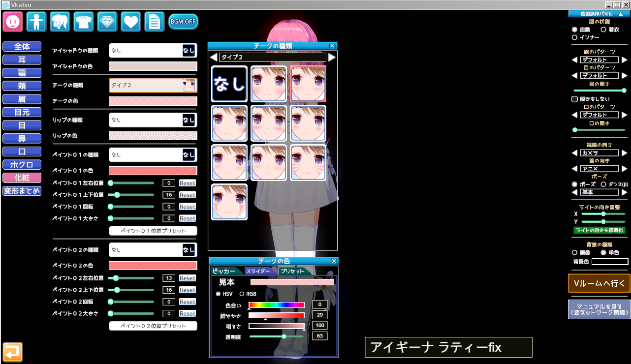The image size is (631, 364).
Task: Enable the 瞬きをしない checkbox
Action: 574,99
